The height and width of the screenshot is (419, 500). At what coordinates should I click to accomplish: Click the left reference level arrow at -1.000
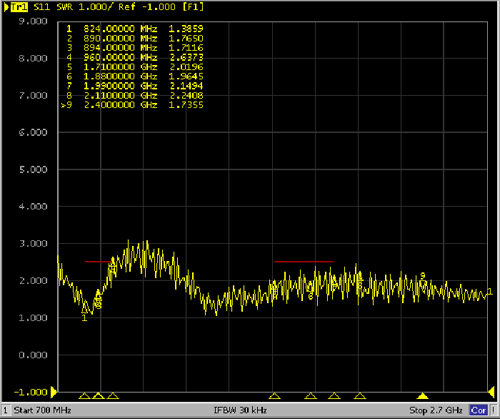pos(54,392)
